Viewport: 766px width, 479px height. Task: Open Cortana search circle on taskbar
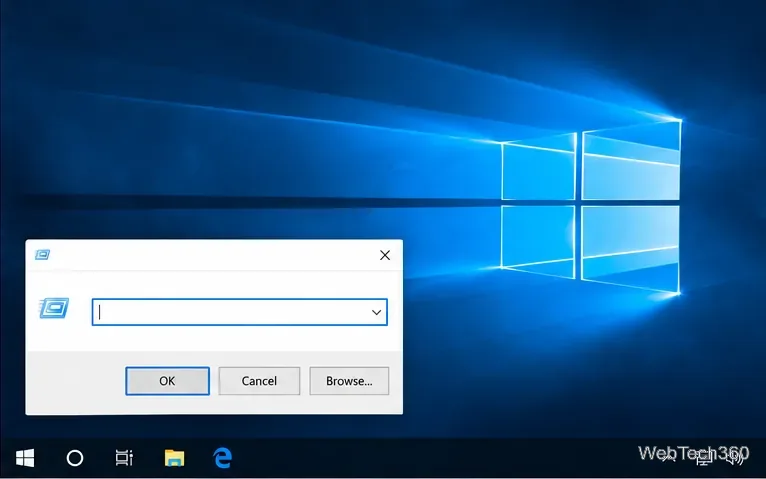(x=75, y=458)
